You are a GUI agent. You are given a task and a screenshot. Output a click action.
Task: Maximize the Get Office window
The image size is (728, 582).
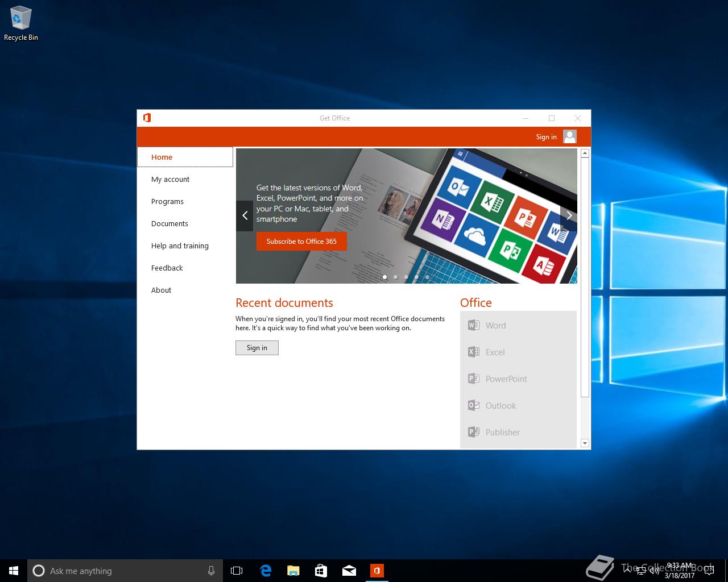pos(552,118)
